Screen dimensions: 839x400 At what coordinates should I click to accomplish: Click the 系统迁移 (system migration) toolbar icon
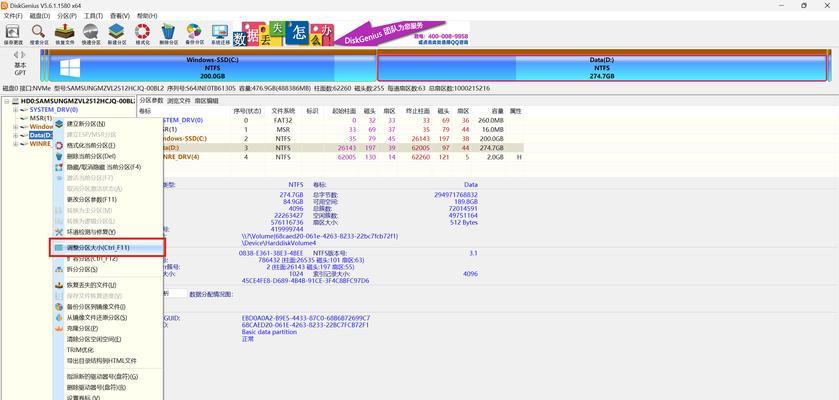tap(220, 31)
